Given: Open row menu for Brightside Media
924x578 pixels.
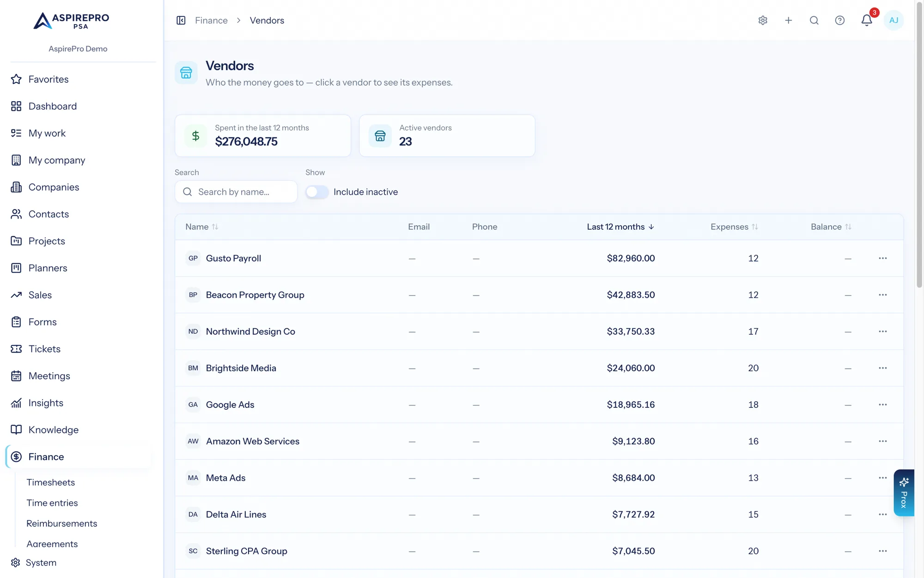Looking at the screenshot, I should point(883,368).
